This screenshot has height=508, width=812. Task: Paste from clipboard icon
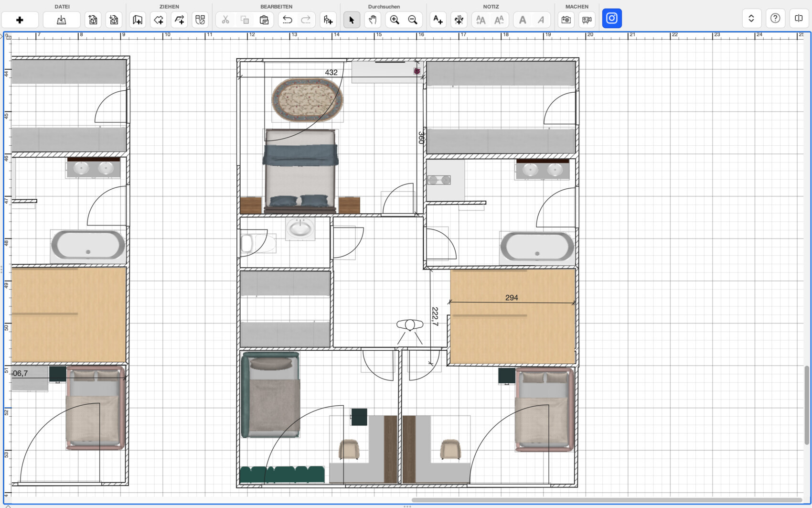[264, 20]
